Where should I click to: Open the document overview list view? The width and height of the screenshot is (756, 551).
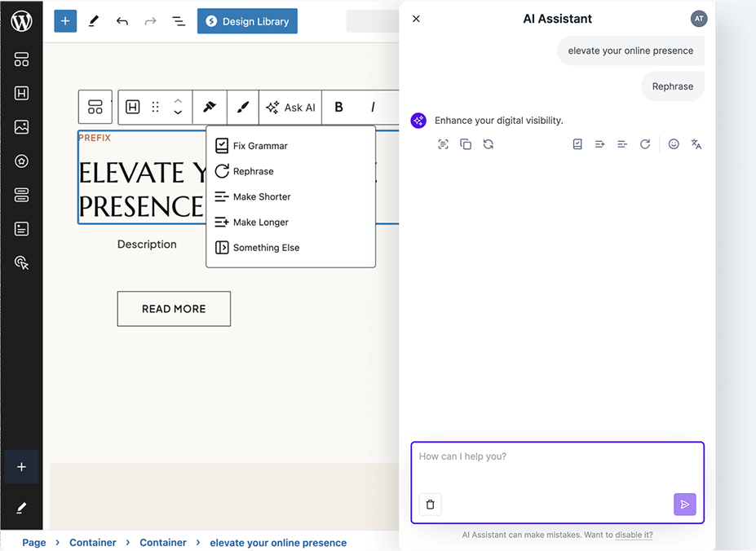click(x=179, y=21)
